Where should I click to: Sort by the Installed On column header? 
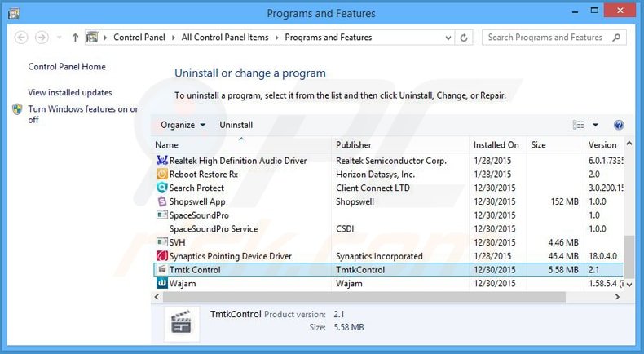click(x=497, y=144)
